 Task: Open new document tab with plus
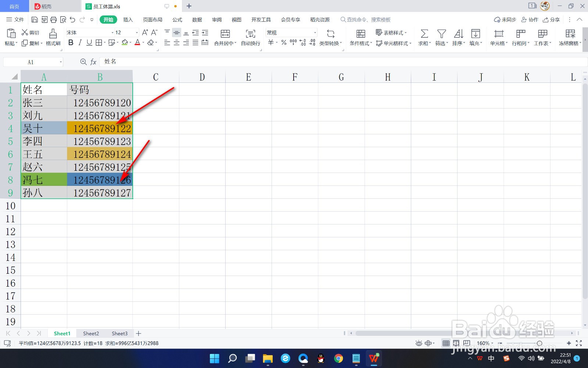pos(189,6)
